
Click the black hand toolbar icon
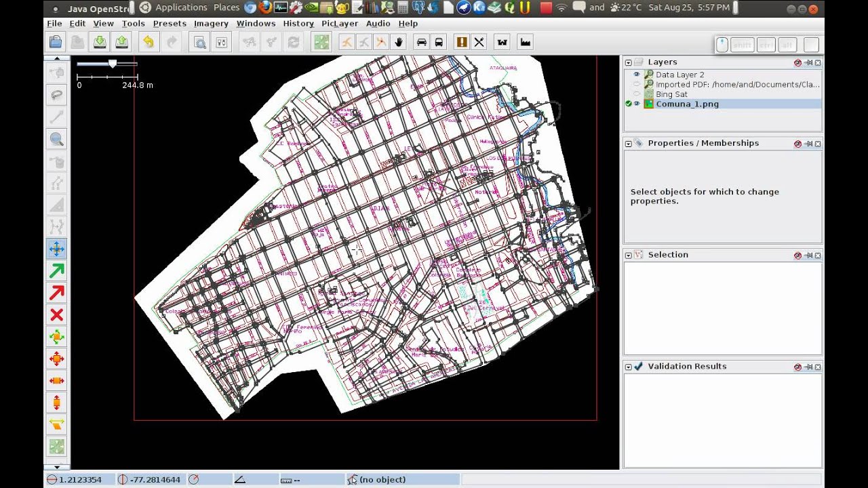(399, 42)
